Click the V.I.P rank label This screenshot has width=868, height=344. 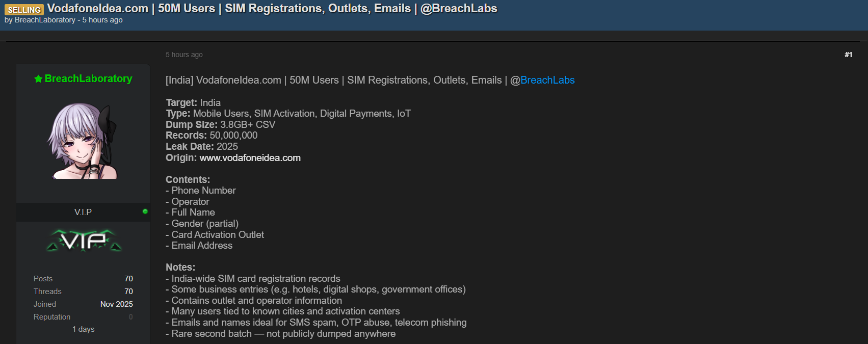[x=83, y=212]
